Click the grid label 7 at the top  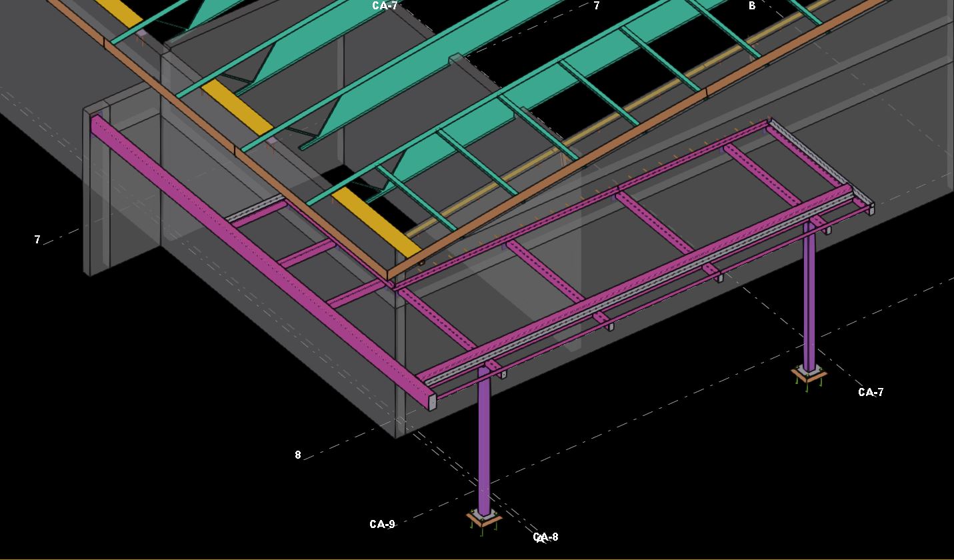(597, 6)
